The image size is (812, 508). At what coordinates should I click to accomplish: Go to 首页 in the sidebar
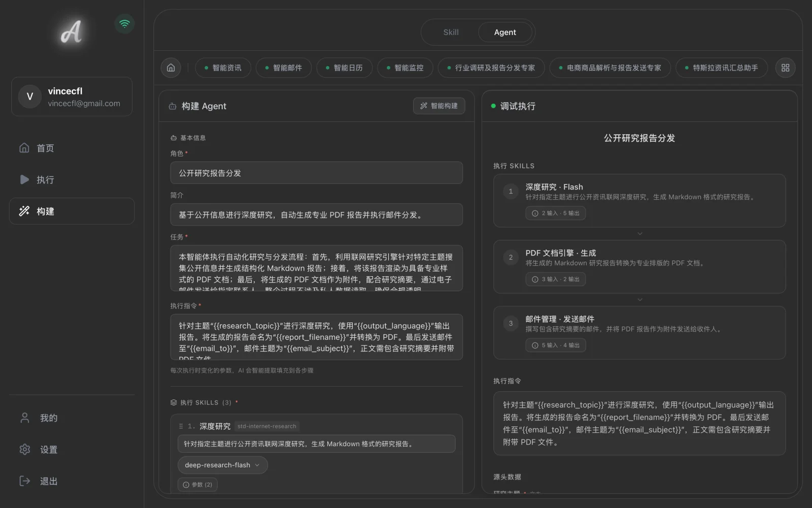click(x=72, y=148)
